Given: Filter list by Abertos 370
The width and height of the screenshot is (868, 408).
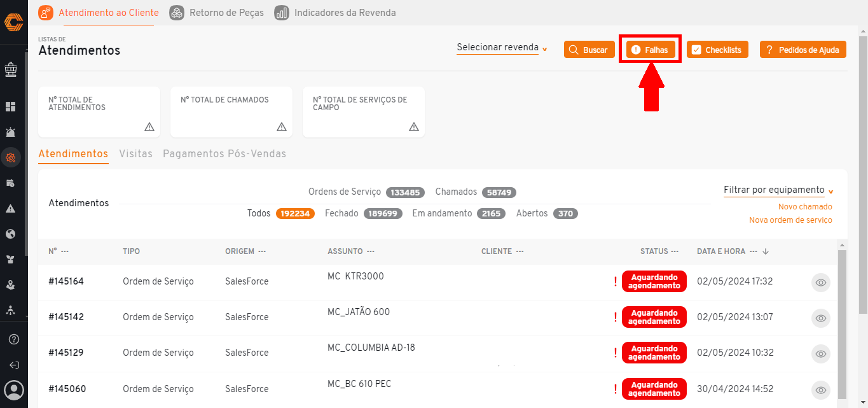Looking at the screenshot, I should coord(547,213).
